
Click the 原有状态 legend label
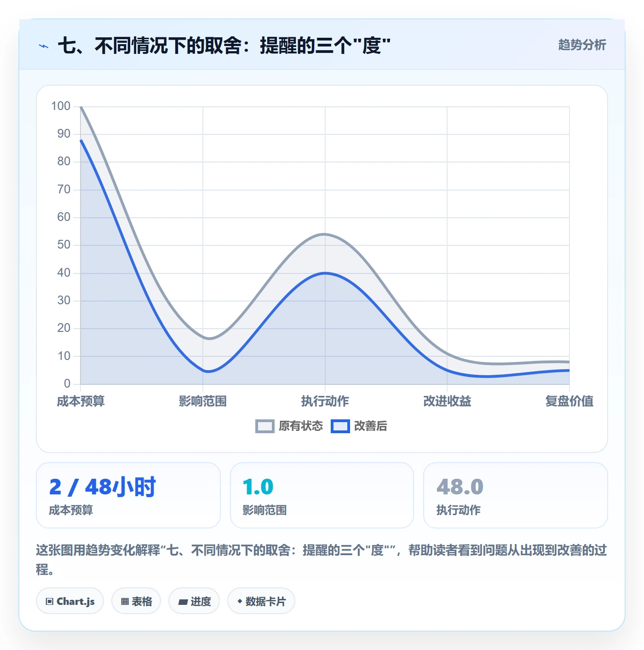coord(301,426)
